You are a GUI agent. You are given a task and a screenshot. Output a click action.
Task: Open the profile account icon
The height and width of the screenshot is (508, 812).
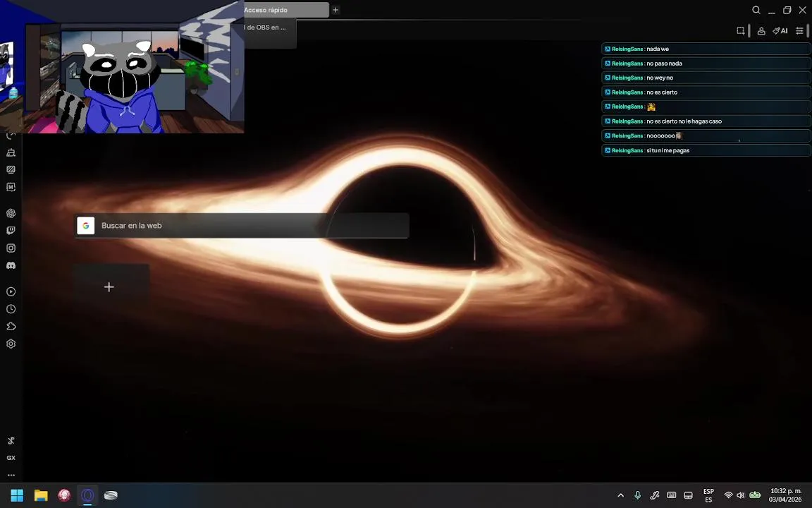(761, 31)
